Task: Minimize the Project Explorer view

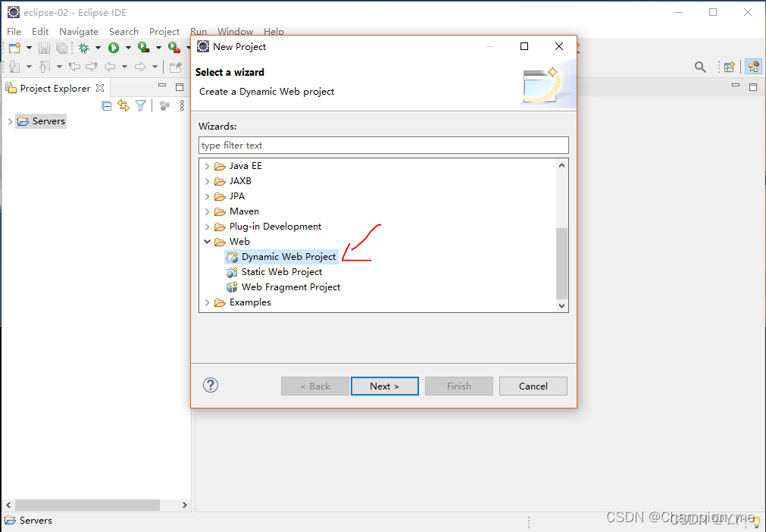Action: tap(162, 86)
